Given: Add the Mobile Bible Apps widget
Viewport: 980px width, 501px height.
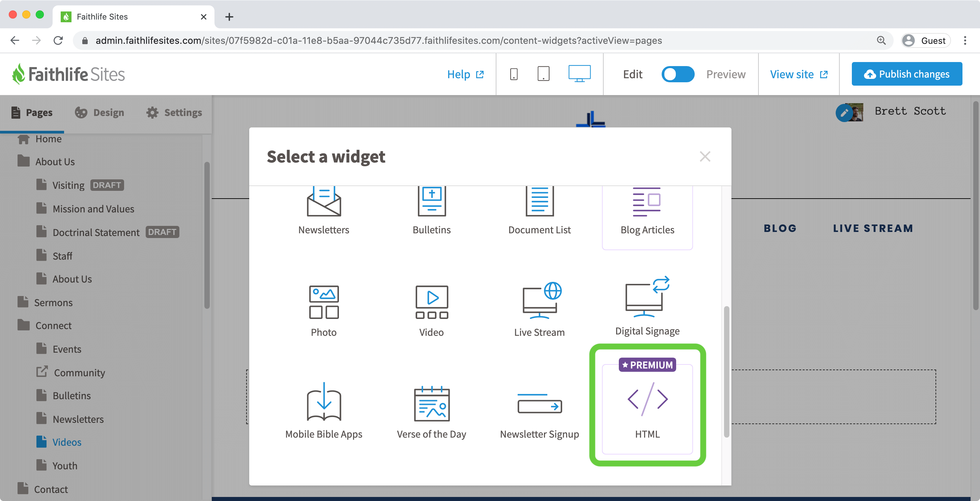Looking at the screenshot, I should point(324,411).
